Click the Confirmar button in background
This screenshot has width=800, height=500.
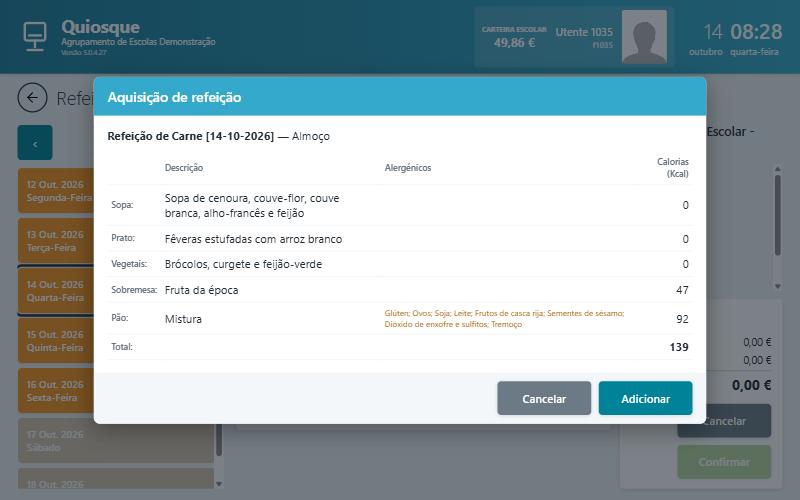[724, 462]
